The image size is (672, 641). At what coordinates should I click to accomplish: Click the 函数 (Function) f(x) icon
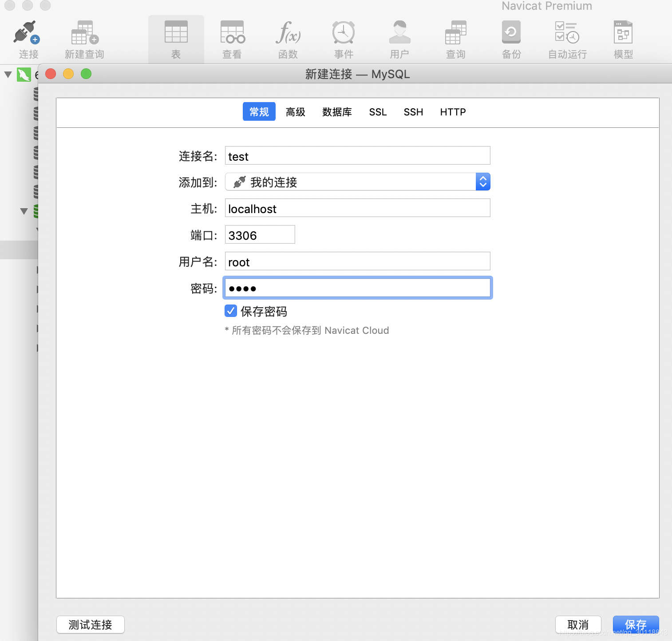point(288,32)
